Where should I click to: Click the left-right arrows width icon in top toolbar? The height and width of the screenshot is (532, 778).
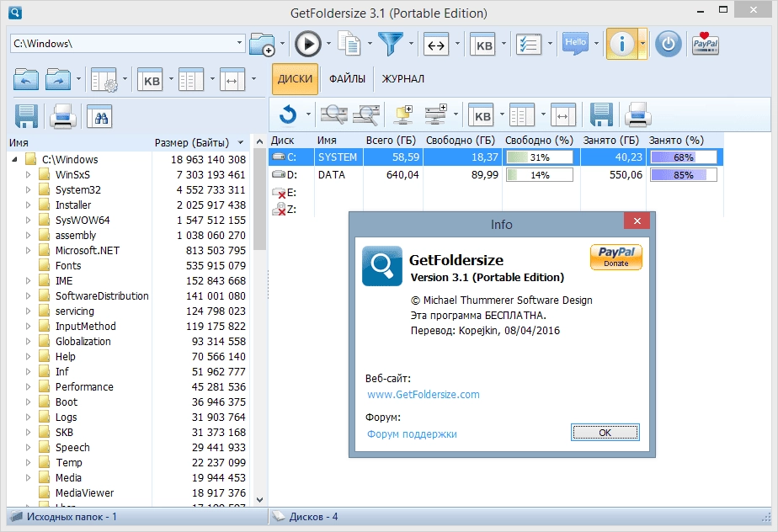[436, 45]
